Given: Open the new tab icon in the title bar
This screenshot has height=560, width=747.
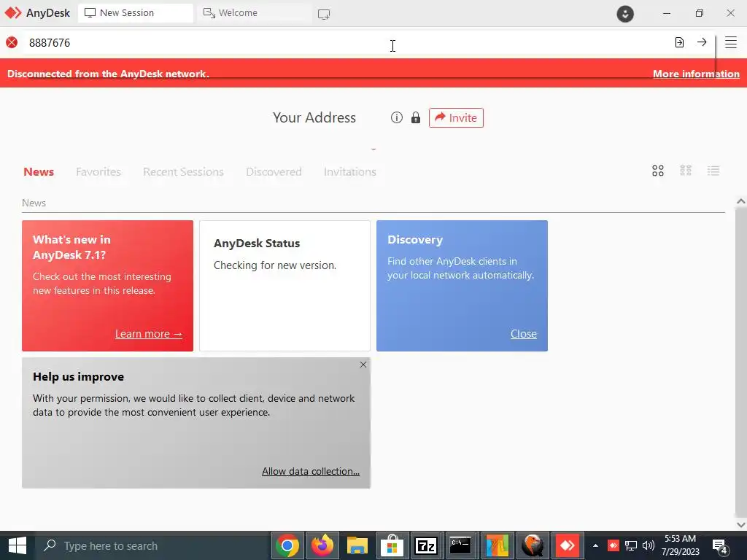Looking at the screenshot, I should [x=324, y=15].
